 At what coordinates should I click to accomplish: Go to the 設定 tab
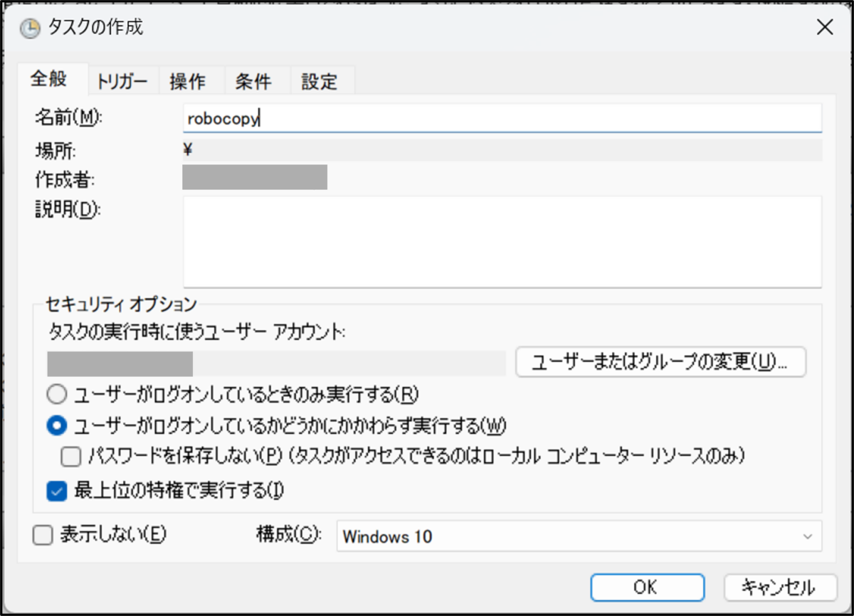pos(319,82)
